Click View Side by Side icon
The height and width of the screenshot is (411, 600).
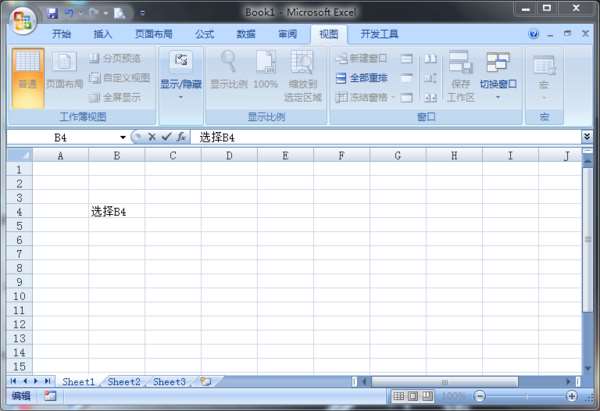point(430,59)
